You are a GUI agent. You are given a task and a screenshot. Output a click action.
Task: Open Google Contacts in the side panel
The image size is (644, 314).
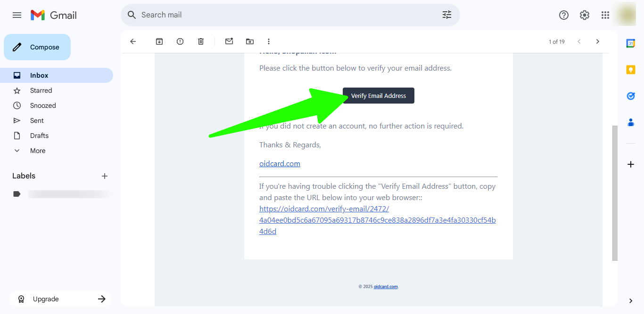click(631, 122)
